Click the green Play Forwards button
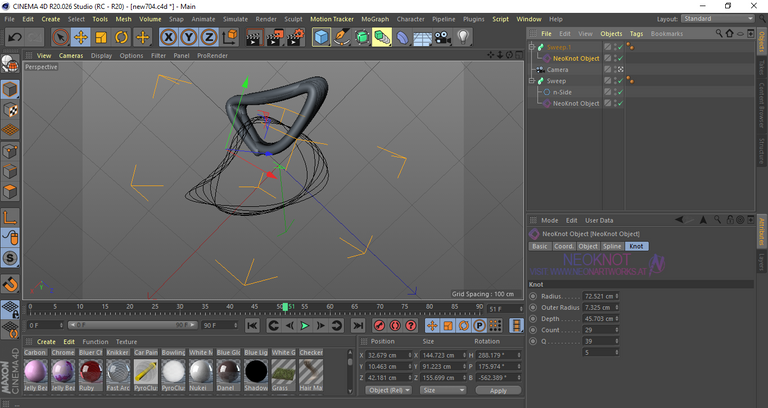The image size is (768, 408). (x=305, y=325)
